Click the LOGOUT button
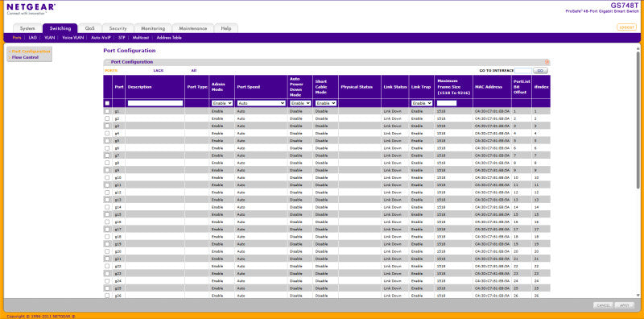Screen dimensions: 644x319 coord(627,27)
